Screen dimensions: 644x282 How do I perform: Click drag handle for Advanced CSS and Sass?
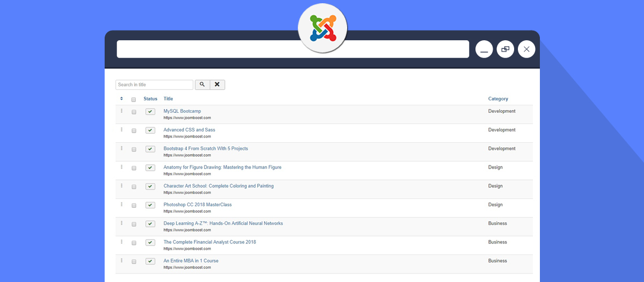click(x=122, y=130)
